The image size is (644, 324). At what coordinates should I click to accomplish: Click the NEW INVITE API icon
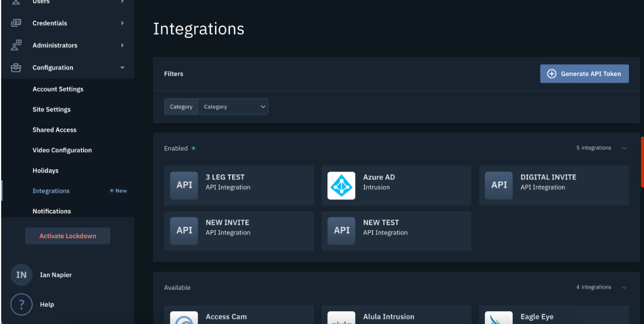click(184, 231)
